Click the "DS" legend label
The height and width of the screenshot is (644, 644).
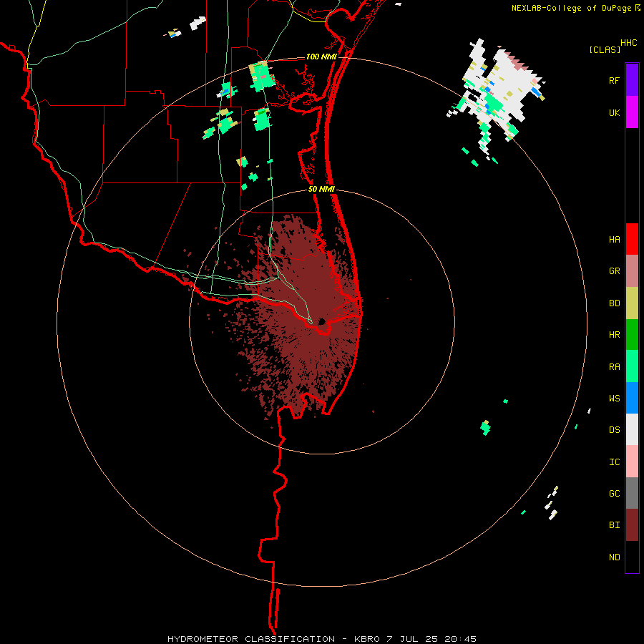[614, 430]
